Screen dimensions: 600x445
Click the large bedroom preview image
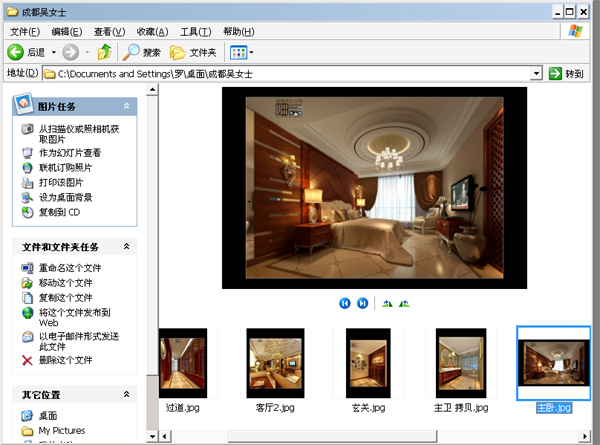[x=375, y=188]
